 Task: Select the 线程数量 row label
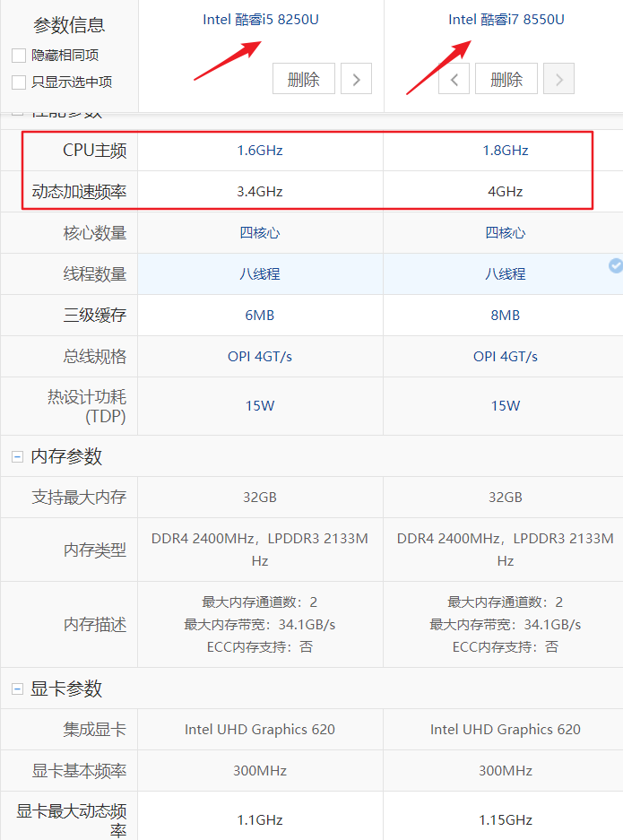tap(95, 274)
